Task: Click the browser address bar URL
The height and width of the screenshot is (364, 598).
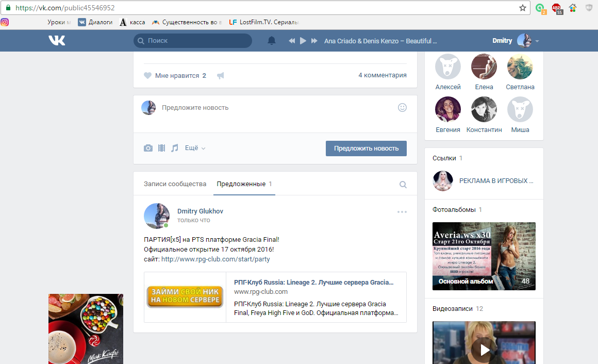Action: pos(65,8)
